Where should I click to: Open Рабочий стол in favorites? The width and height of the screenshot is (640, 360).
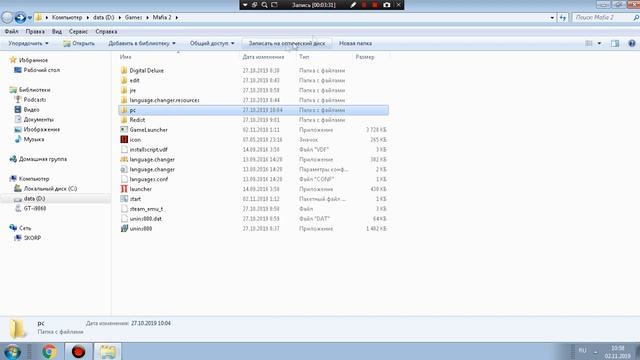pyautogui.click(x=37, y=70)
